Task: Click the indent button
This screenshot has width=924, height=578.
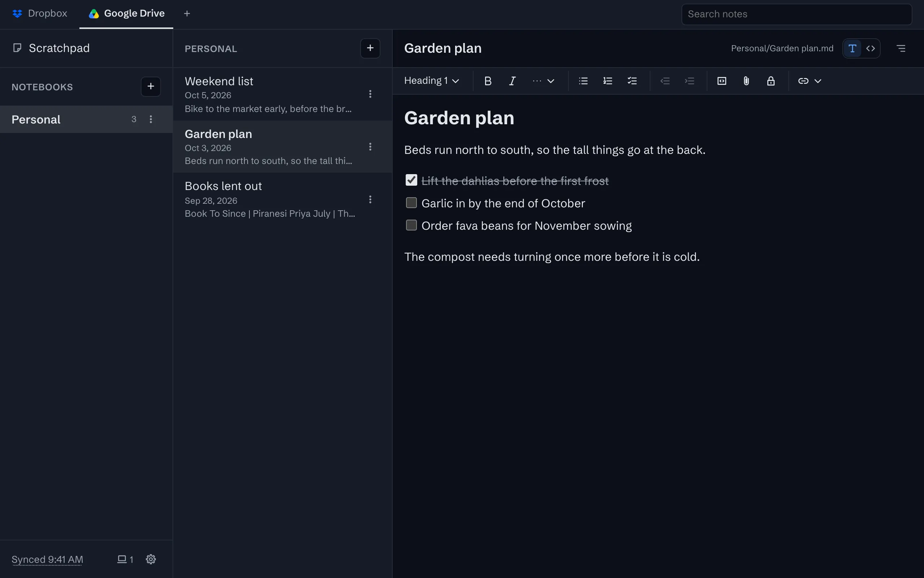Action: (x=689, y=81)
